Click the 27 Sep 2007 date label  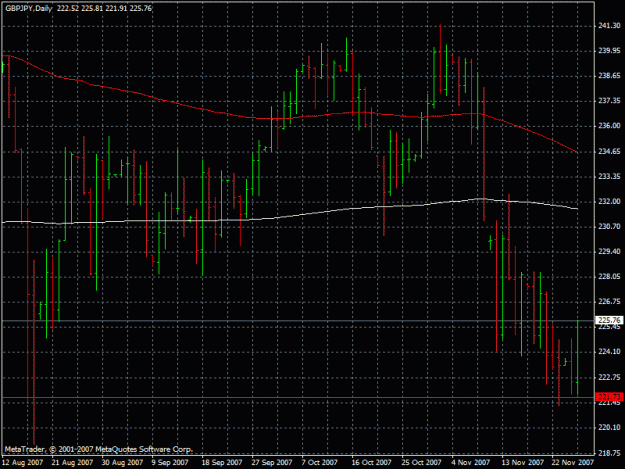[272, 463]
